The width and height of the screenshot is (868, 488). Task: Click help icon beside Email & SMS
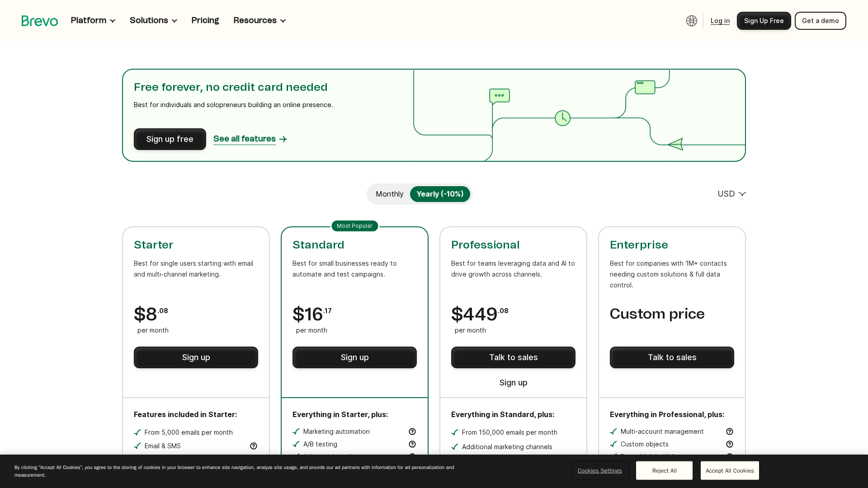click(x=253, y=446)
